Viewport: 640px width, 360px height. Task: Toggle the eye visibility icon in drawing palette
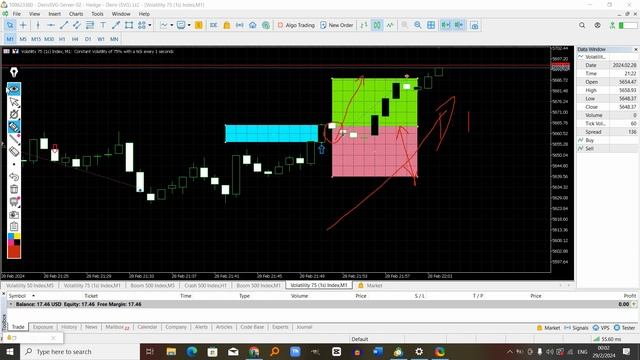pyautogui.click(x=14, y=89)
